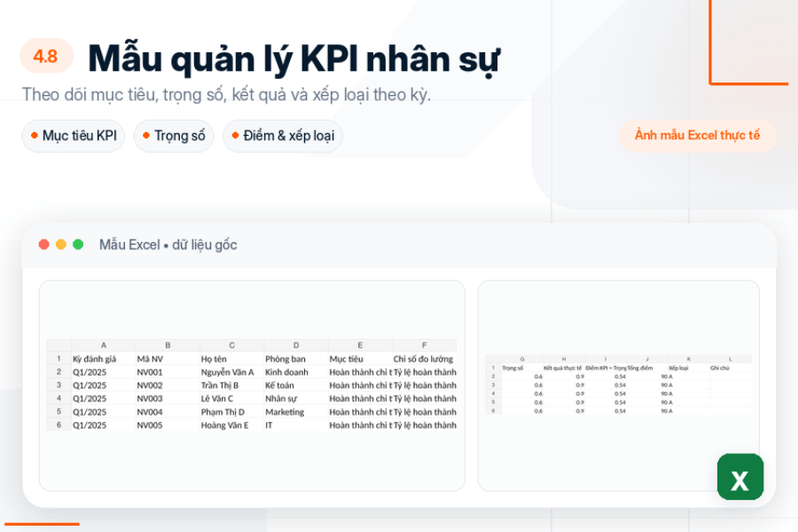798x532 pixels.
Task: Click the window title Mẫu Excel • dữ liệu gốc
Action: 168,245
